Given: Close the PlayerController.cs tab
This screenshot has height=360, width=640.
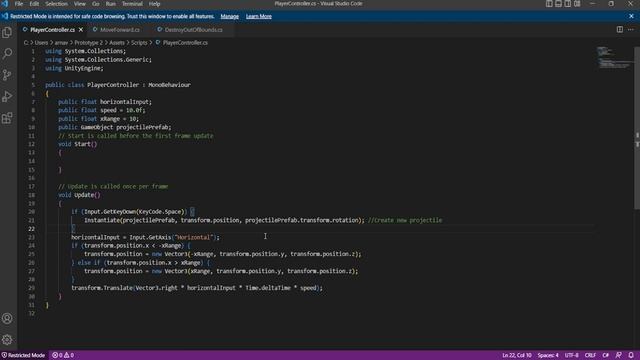Looking at the screenshot, I should pyautogui.click(x=81, y=30).
